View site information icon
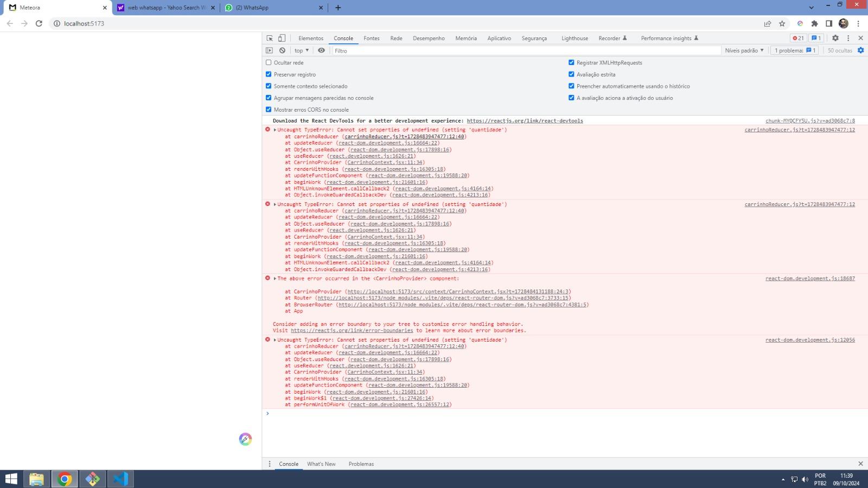Screen dimensions: 868x488 tap(56, 23)
